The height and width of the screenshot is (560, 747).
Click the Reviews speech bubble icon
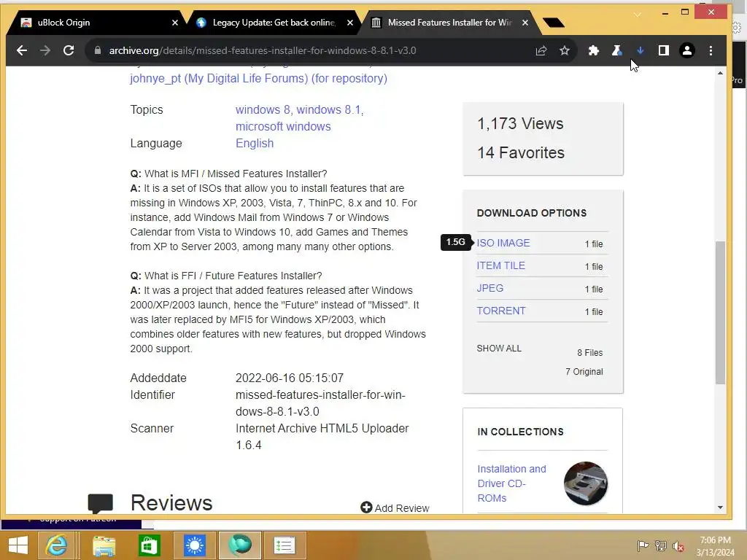coord(101,504)
